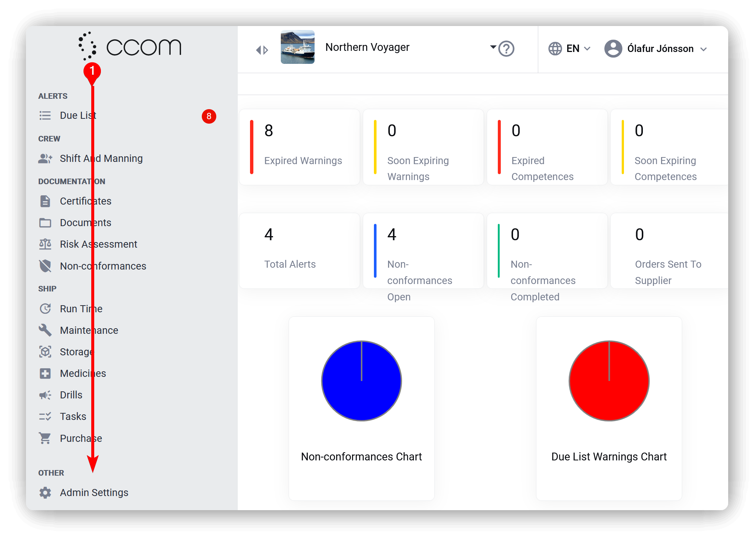Expand the Ólafur Jónsson user menu chevron

pyautogui.click(x=703, y=49)
